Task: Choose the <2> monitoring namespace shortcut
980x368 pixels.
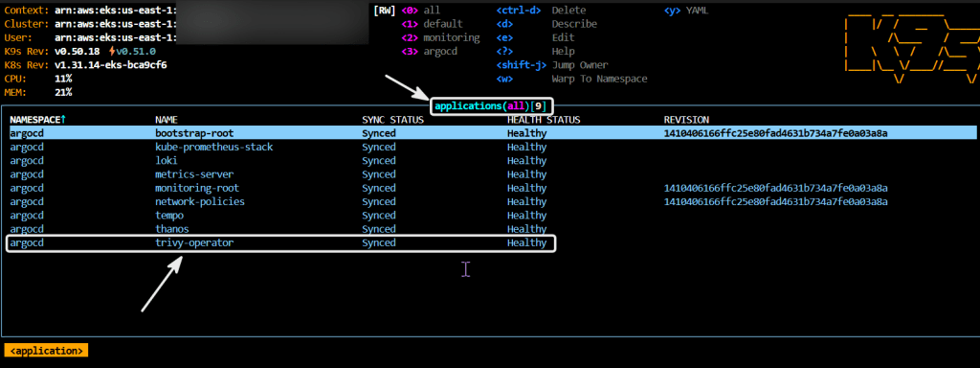Action: tap(440, 37)
